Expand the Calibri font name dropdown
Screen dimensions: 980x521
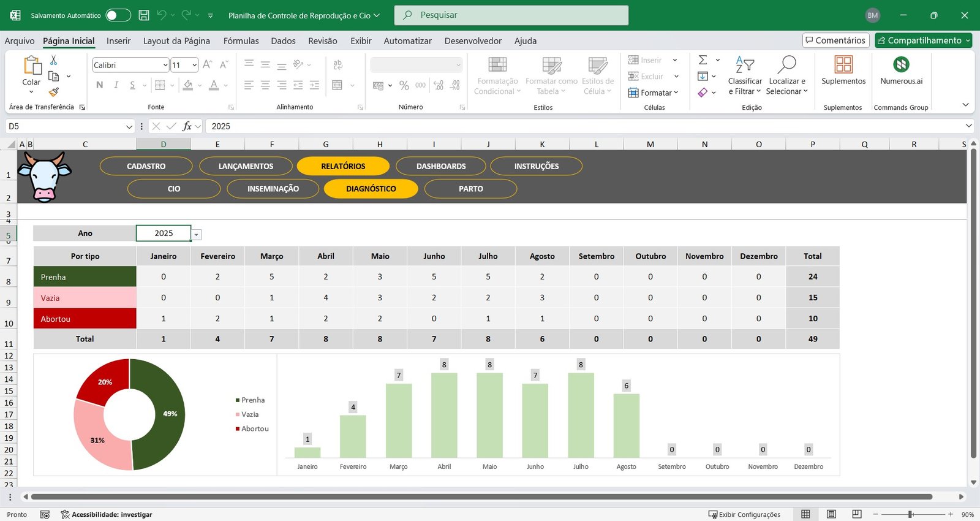coord(165,65)
